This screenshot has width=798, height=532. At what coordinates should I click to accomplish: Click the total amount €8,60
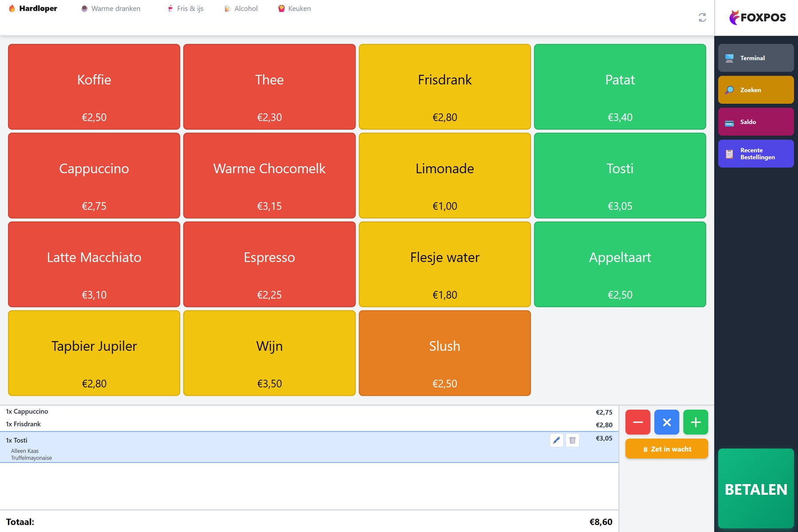(601, 522)
